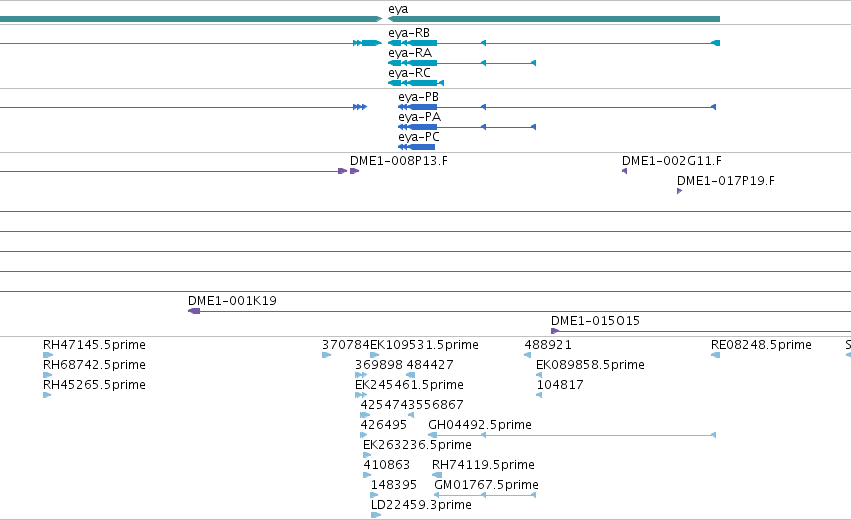
Task: Open the DME1-008P13.F BAC end label
Action: 399,161
